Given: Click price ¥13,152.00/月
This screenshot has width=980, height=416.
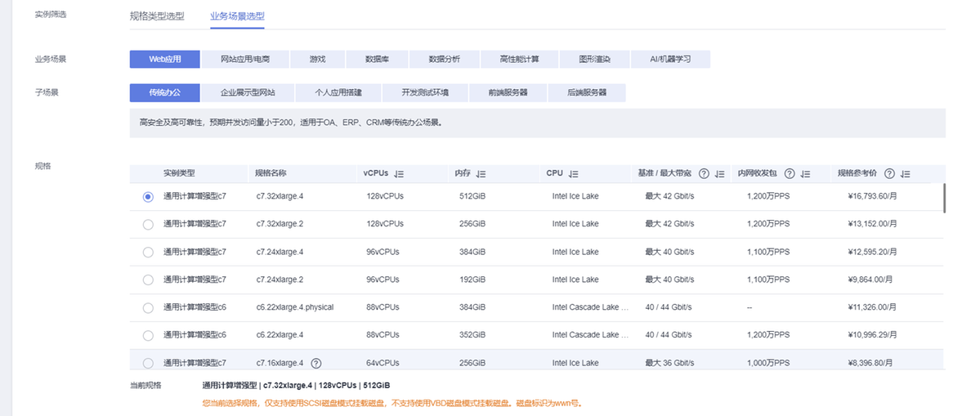Looking at the screenshot, I should click(x=872, y=224).
